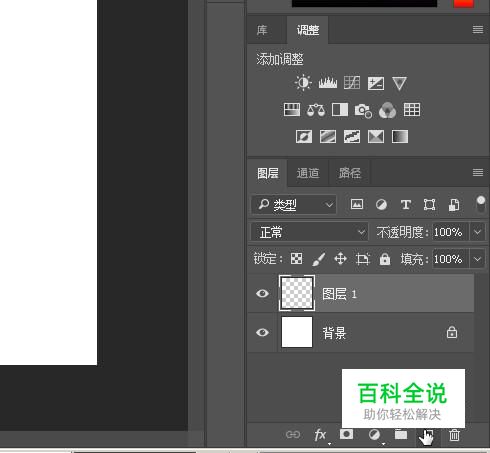Viewport: 490px width, 453px height.
Task: Delete layer with trash icon
Action: click(454, 435)
